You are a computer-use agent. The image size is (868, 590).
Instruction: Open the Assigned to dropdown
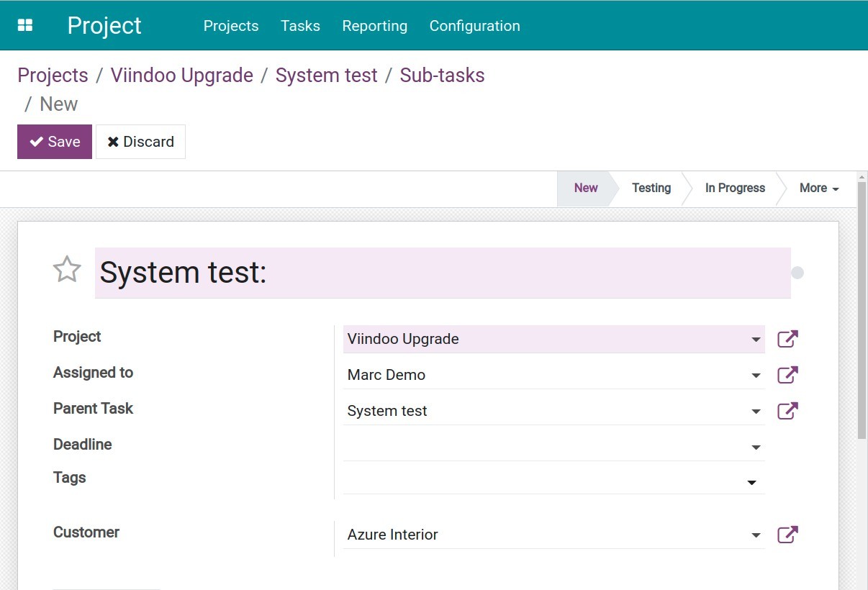point(756,375)
